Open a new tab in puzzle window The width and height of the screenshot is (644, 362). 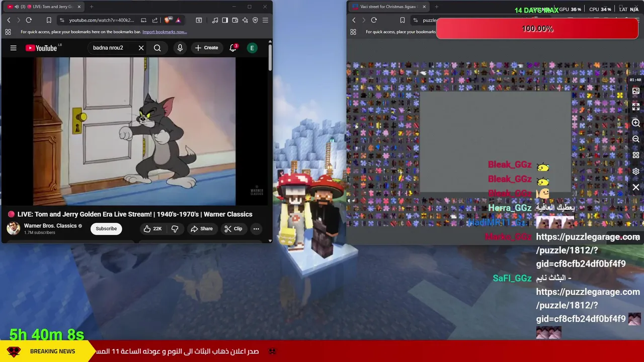[x=437, y=7]
